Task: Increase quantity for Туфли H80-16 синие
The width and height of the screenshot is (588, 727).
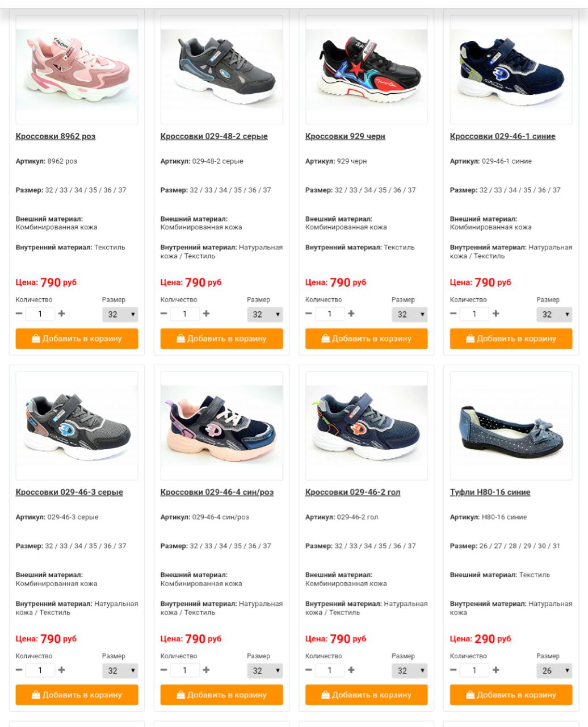Action: (x=496, y=670)
